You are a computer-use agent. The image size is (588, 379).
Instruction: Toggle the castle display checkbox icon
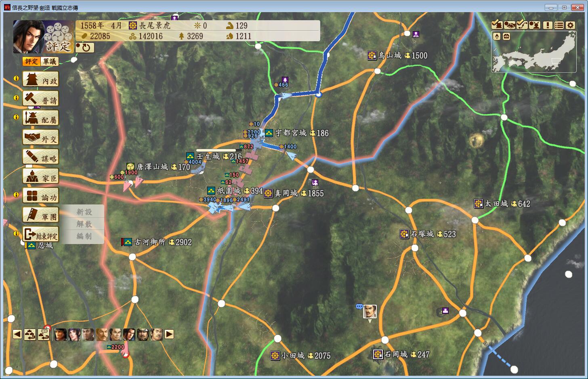pos(497,25)
